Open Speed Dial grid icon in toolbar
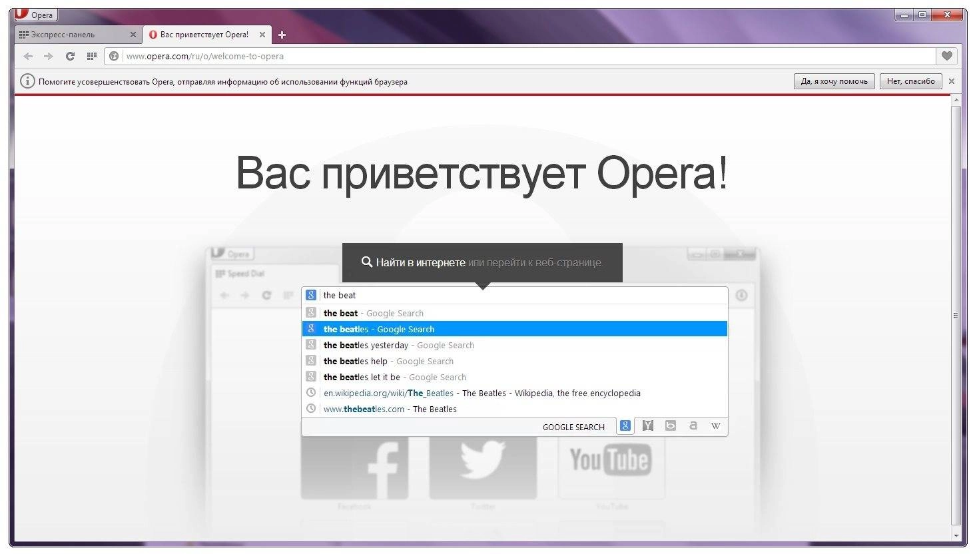 [92, 57]
